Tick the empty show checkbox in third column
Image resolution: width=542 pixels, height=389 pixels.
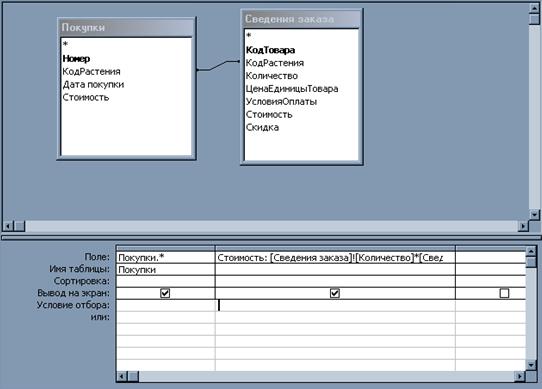[504, 293]
